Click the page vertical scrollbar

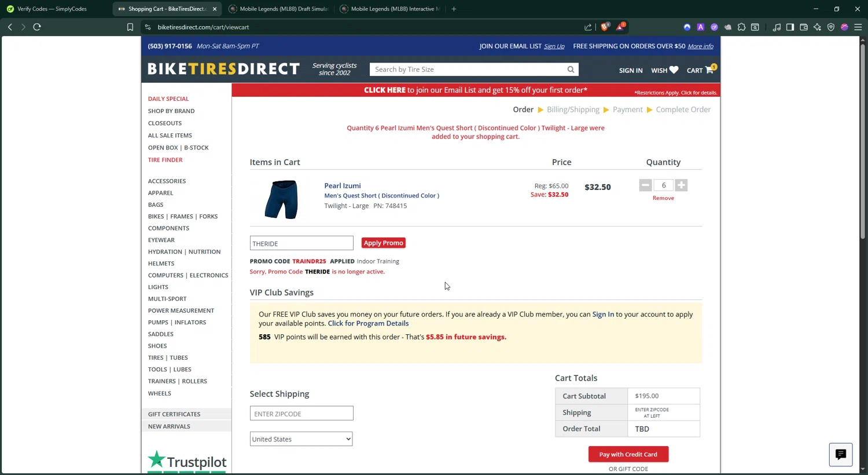(x=862, y=142)
